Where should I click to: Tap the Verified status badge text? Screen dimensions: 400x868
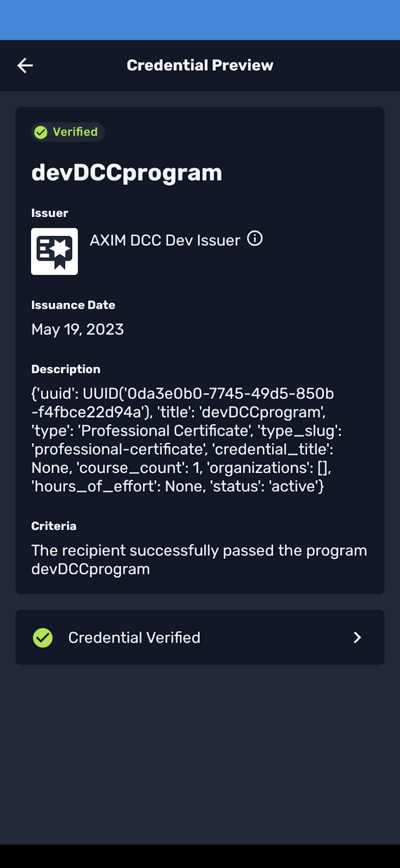point(75,132)
